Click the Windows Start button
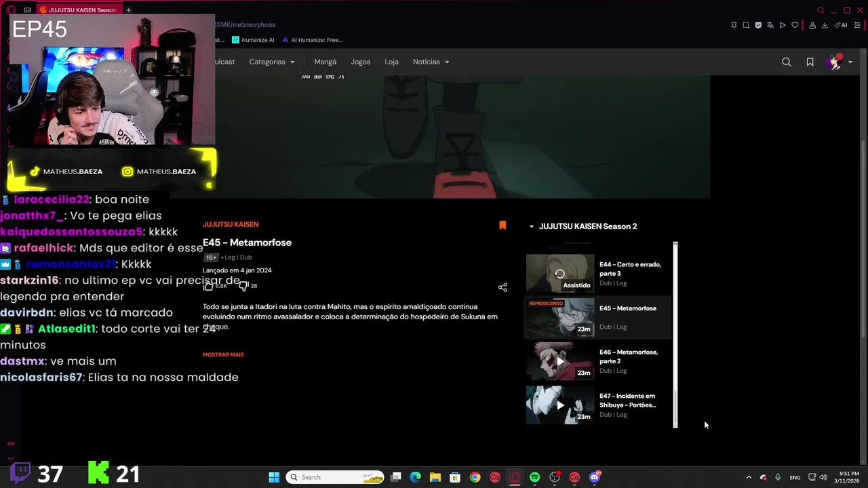This screenshot has width=868, height=488. tap(274, 477)
